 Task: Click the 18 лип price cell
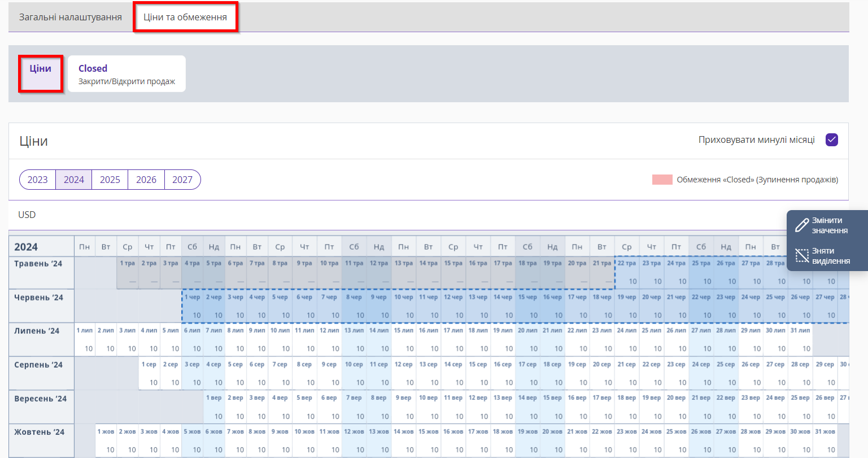pyautogui.click(x=478, y=339)
